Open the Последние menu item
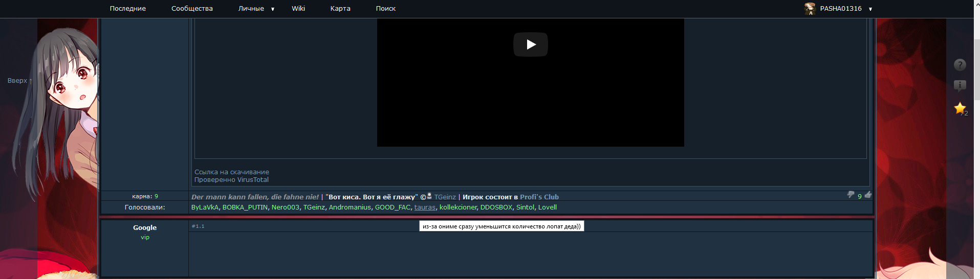 tap(127, 9)
